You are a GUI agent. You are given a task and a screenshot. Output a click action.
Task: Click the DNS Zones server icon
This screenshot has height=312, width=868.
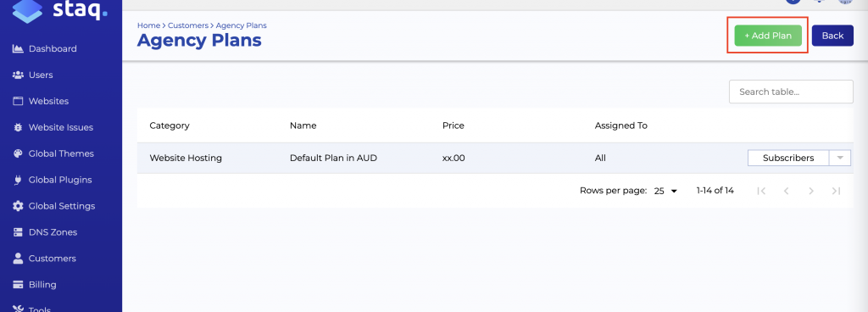click(19, 232)
